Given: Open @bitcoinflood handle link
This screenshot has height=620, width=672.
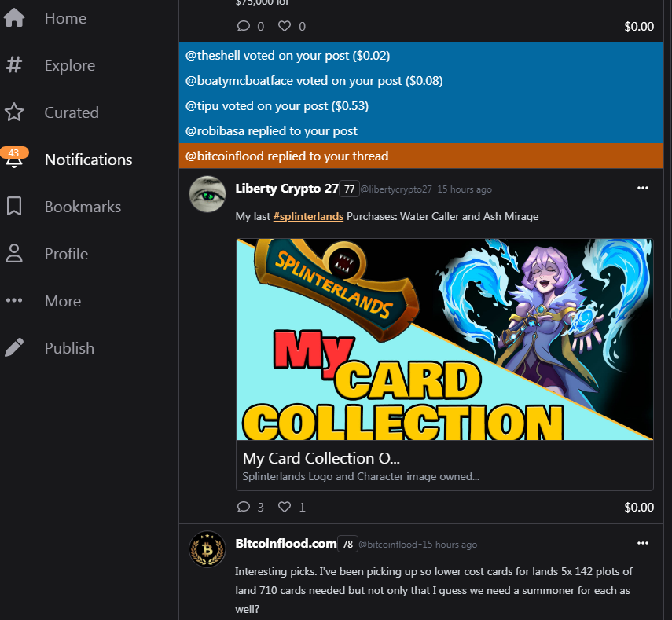Looking at the screenshot, I should (x=387, y=545).
